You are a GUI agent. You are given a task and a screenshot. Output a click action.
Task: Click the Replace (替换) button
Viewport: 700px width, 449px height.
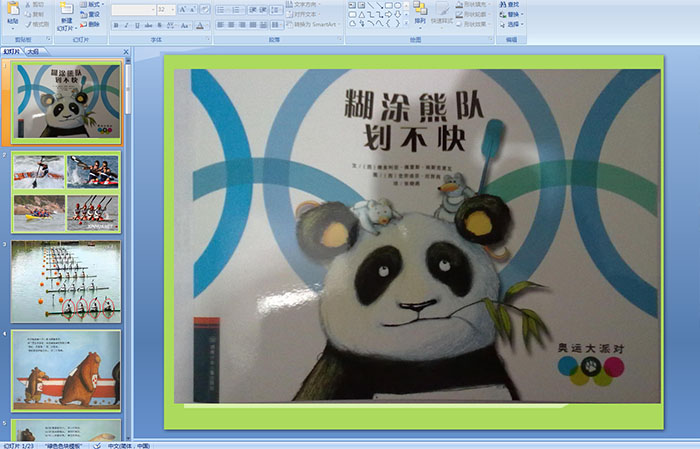click(511, 14)
